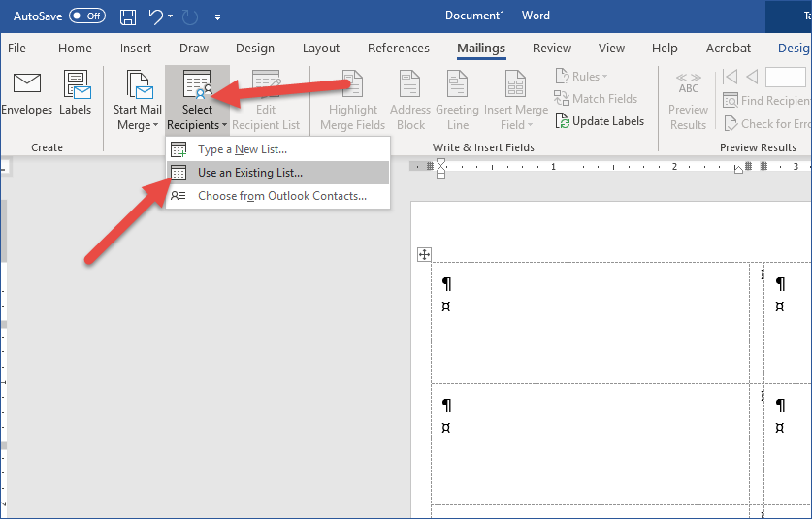Open the Help tab
Image resolution: width=812 pixels, height=519 pixels.
pyautogui.click(x=665, y=49)
